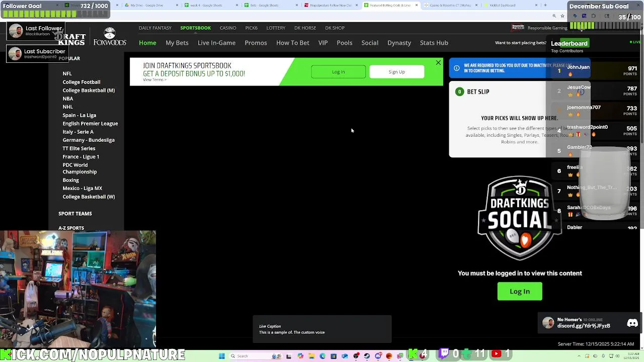This screenshot has width=644, height=362.
Task: Close the deposit bonus banner
Action: 438,63
